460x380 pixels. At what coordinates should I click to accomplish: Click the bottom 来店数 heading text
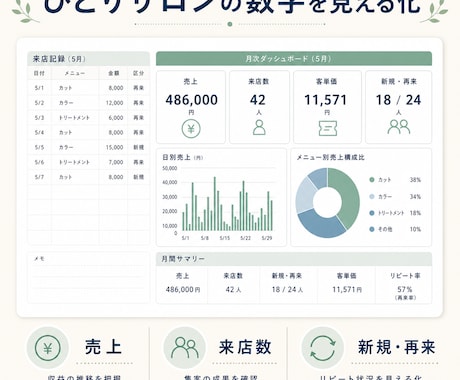pos(245,347)
